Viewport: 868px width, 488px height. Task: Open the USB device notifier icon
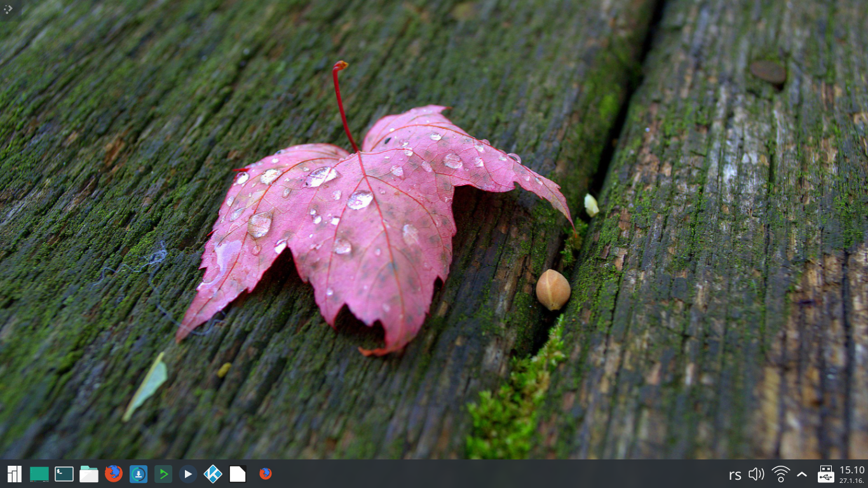[x=825, y=474]
